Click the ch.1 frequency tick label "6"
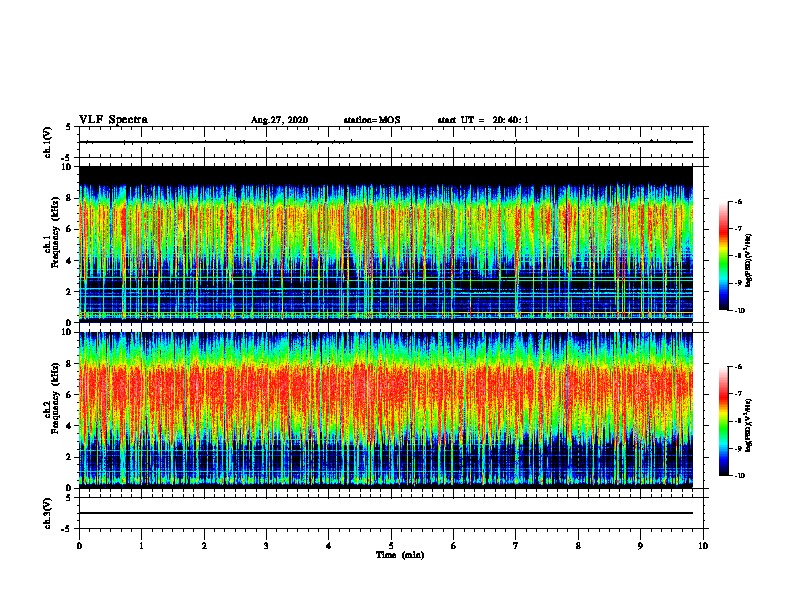 [x=69, y=229]
